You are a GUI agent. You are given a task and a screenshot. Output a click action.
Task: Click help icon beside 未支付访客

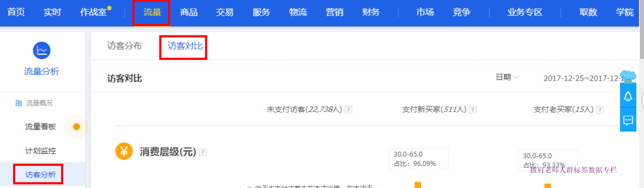point(348,110)
